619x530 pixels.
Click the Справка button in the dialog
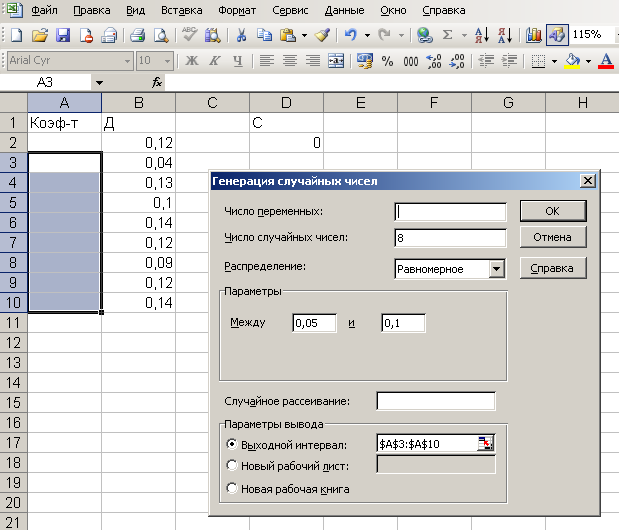point(553,268)
